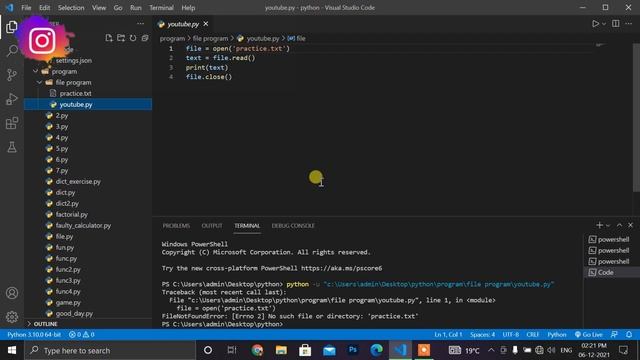Maximize the terminal panel size
Viewport: 640px width, 360px height.
click(619, 225)
